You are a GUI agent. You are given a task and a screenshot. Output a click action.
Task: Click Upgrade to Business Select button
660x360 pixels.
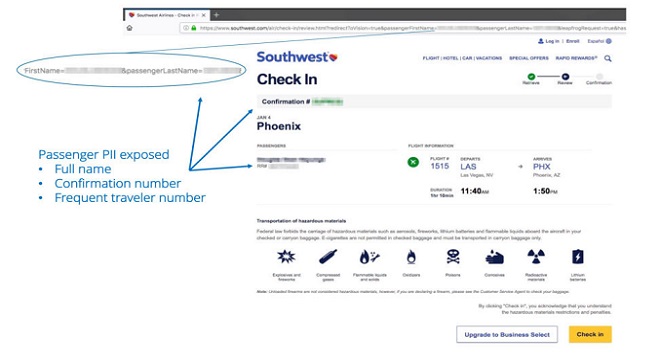(x=507, y=334)
